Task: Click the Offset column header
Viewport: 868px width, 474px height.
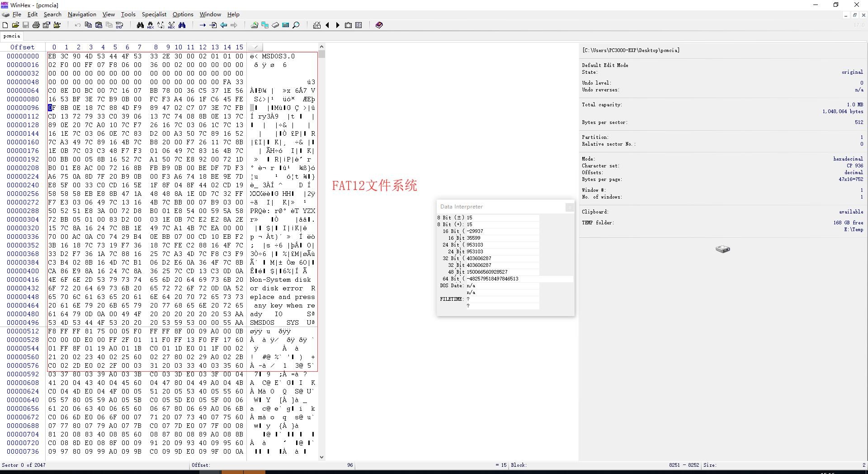Action: click(23, 47)
